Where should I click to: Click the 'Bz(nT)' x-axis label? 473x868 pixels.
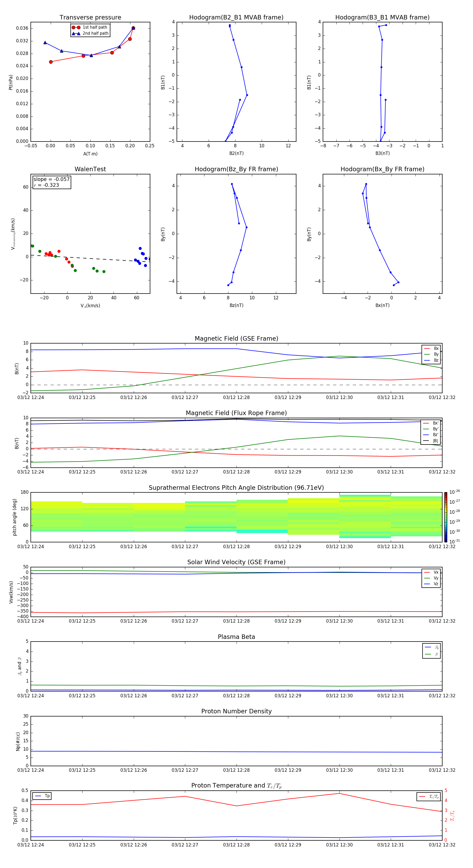[236, 305]
